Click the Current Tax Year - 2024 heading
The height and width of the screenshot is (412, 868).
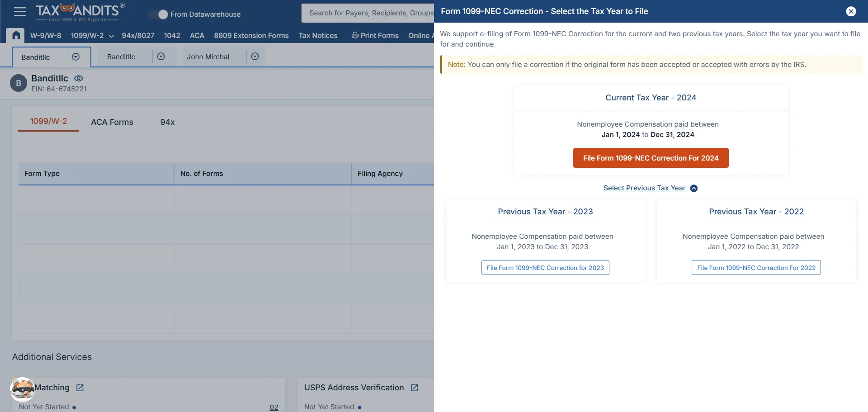651,98
